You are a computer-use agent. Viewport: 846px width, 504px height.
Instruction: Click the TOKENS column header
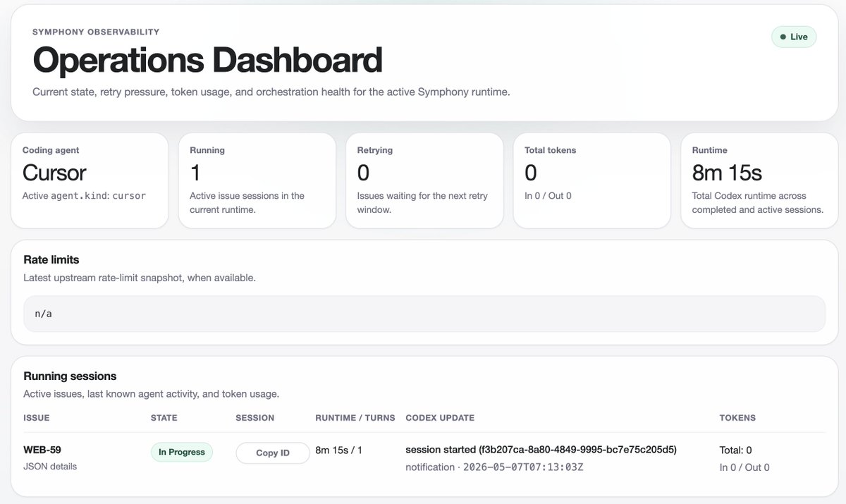tap(737, 418)
